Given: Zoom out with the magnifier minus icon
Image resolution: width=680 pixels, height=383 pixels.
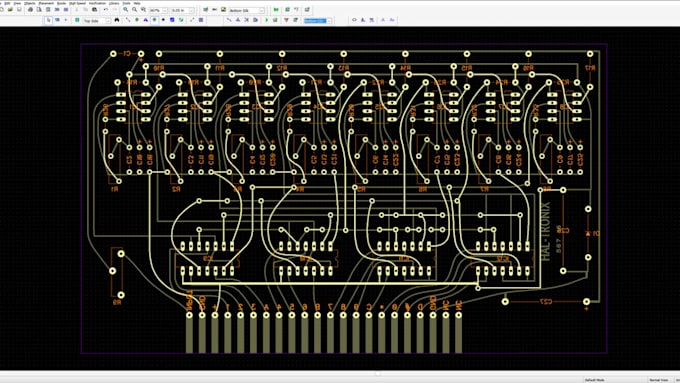Looking at the screenshot, I should point(134,10).
